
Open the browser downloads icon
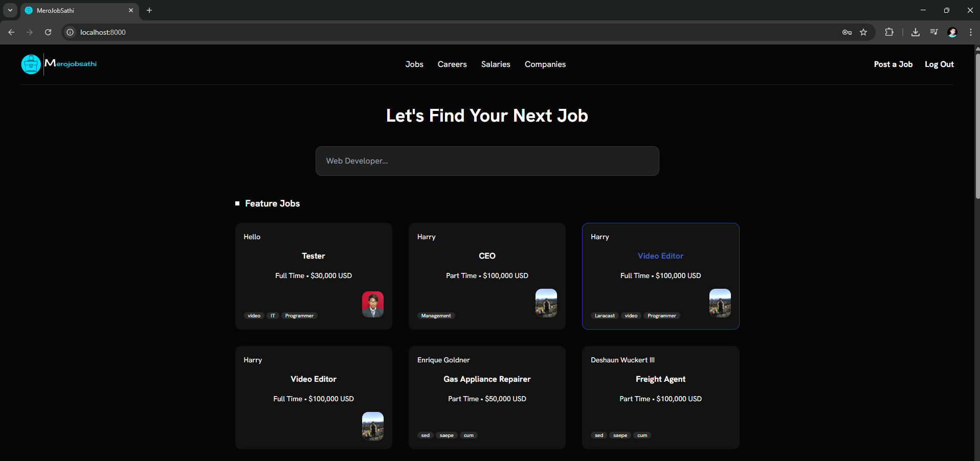pyautogui.click(x=916, y=32)
